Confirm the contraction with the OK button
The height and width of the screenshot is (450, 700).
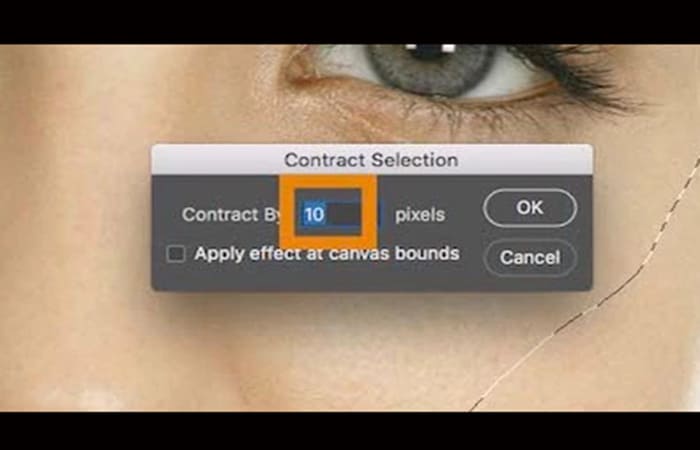click(x=530, y=208)
